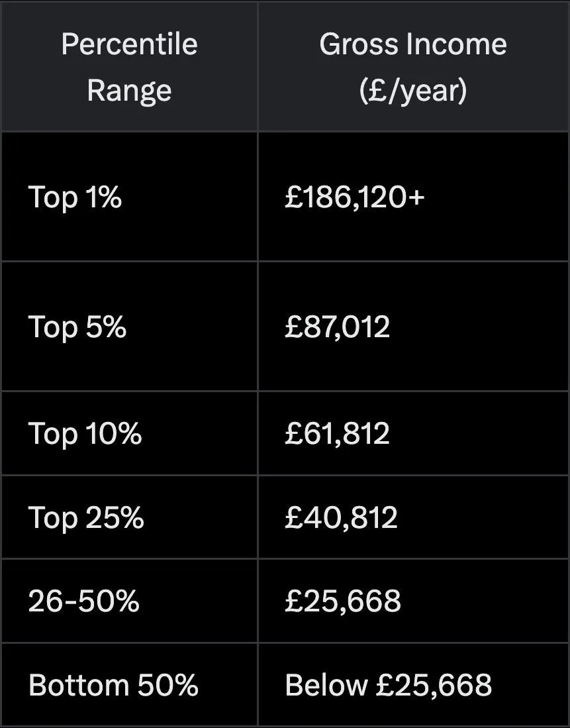This screenshot has height=728, width=570.
Task: Click the £61,812 income value
Action: click(x=338, y=434)
